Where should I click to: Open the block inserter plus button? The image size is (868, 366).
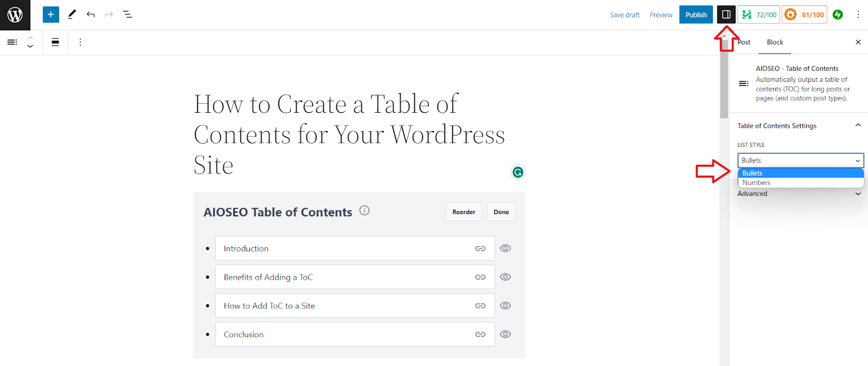pos(50,15)
